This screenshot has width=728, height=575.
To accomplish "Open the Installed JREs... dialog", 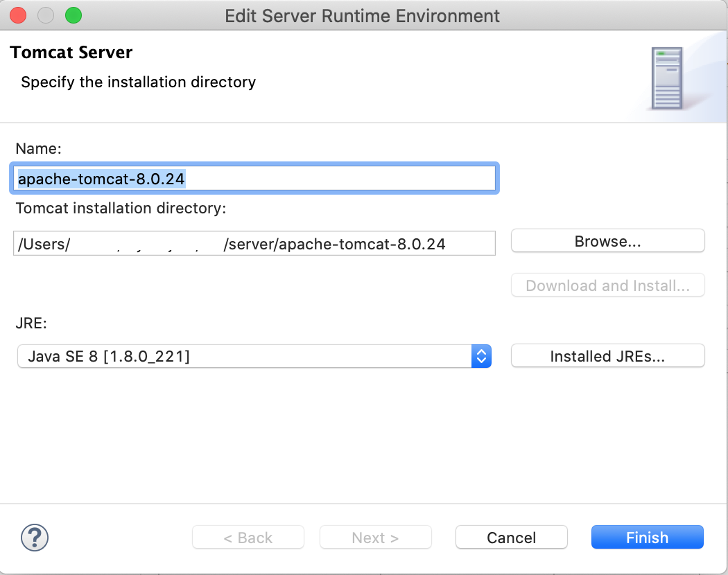I will click(x=608, y=356).
